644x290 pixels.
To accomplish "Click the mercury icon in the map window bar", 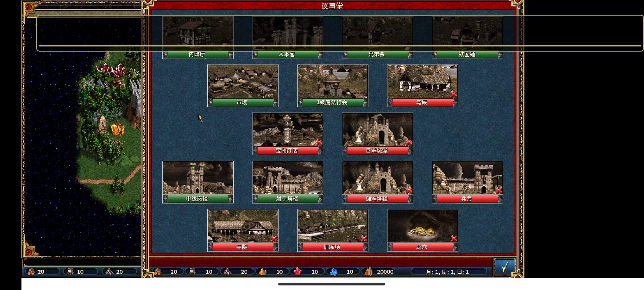I will 70,272.
